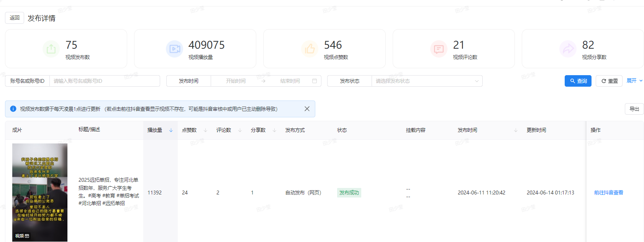Click the video share count arrow icon

pyautogui.click(x=568, y=49)
